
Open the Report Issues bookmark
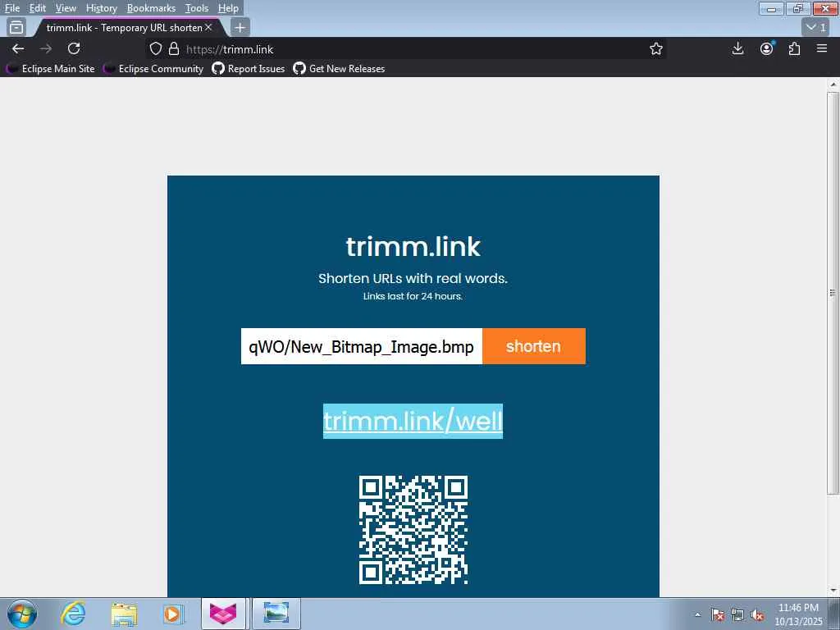[249, 69]
